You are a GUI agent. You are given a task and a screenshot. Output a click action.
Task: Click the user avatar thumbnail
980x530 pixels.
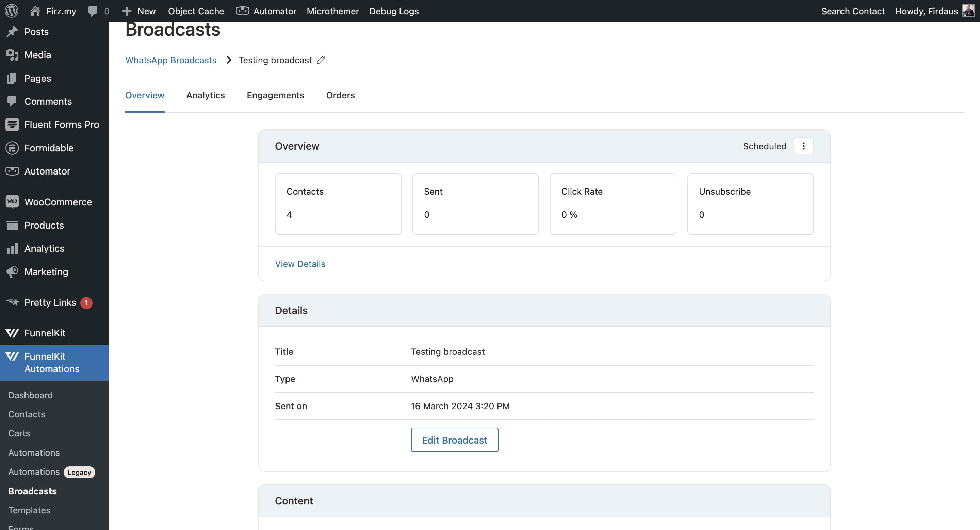coord(968,11)
